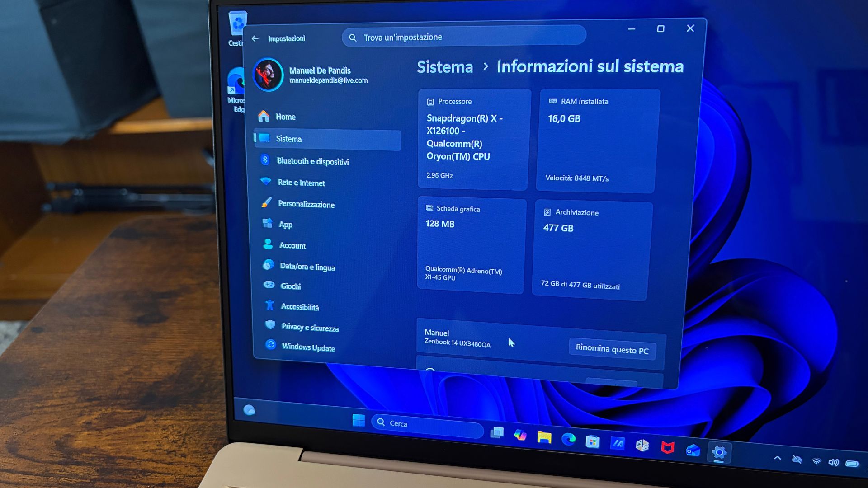Click the Settings gear in taskbar
The height and width of the screenshot is (488, 868).
[x=719, y=452]
